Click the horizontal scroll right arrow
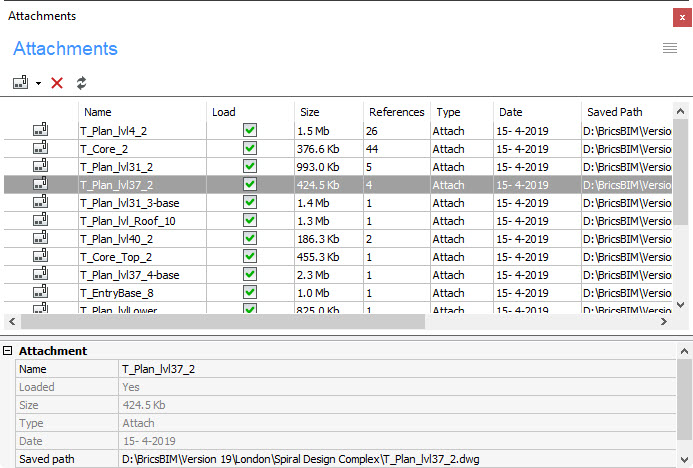 click(x=663, y=321)
